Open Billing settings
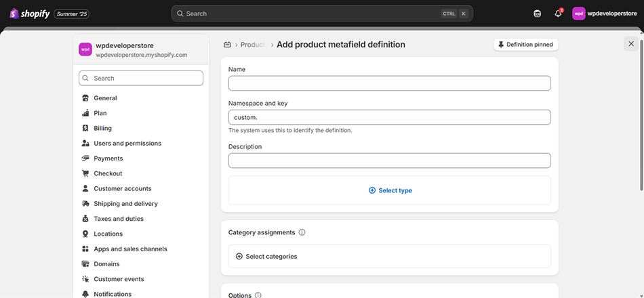This screenshot has height=298, width=644. 102,128
